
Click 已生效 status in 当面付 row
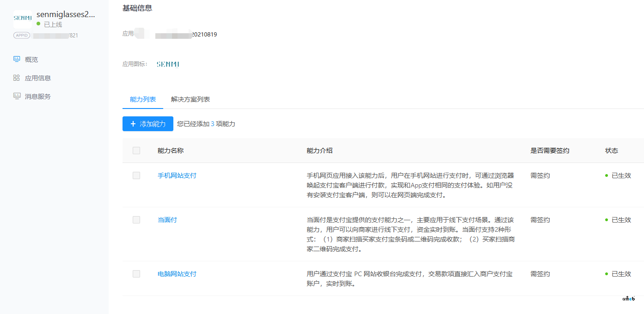[x=618, y=220]
